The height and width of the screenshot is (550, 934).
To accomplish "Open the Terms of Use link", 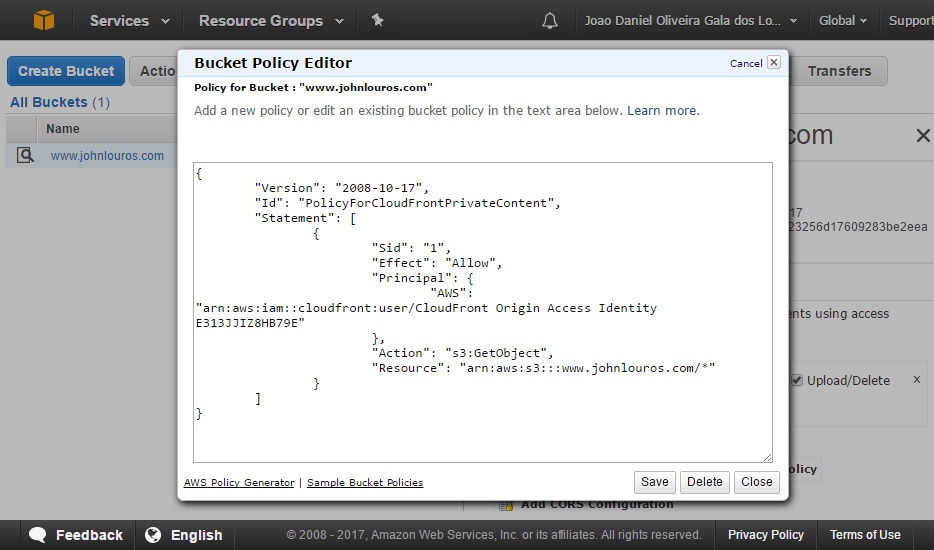I will pyautogui.click(x=865, y=535).
